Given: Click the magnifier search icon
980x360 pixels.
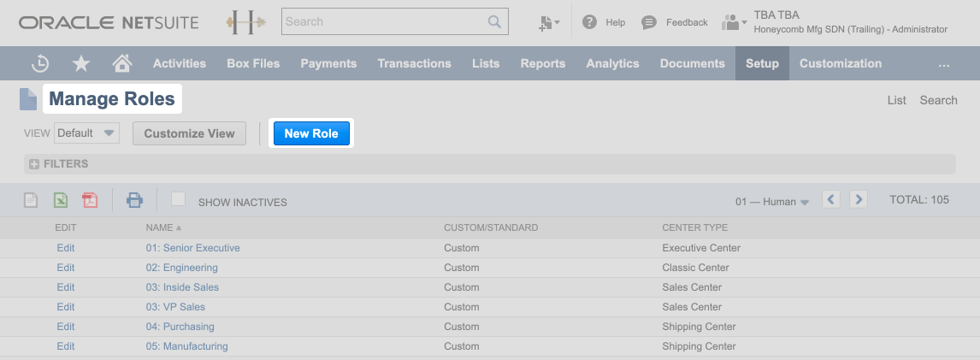Looking at the screenshot, I should [494, 22].
